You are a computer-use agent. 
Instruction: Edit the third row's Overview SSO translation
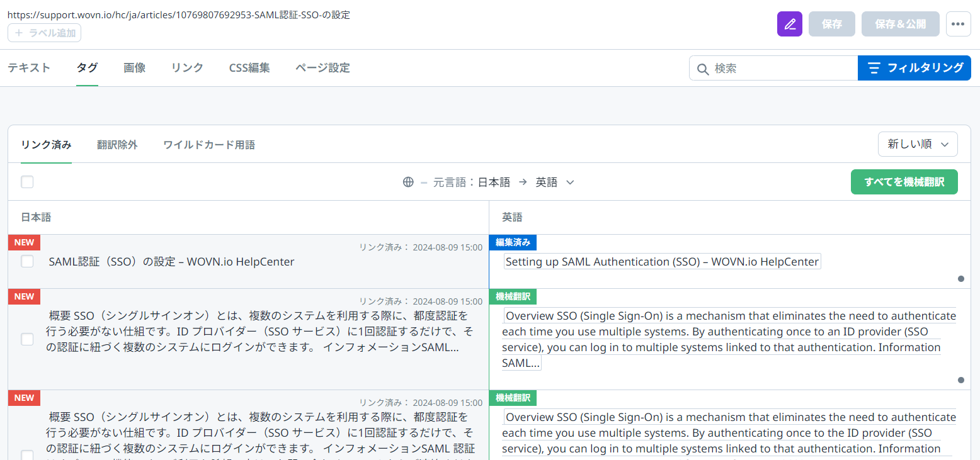tap(729, 434)
